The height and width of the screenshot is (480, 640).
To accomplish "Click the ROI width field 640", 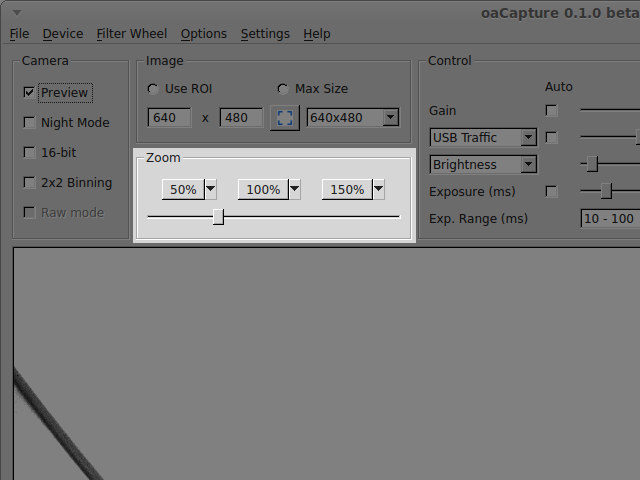I will click(x=169, y=118).
